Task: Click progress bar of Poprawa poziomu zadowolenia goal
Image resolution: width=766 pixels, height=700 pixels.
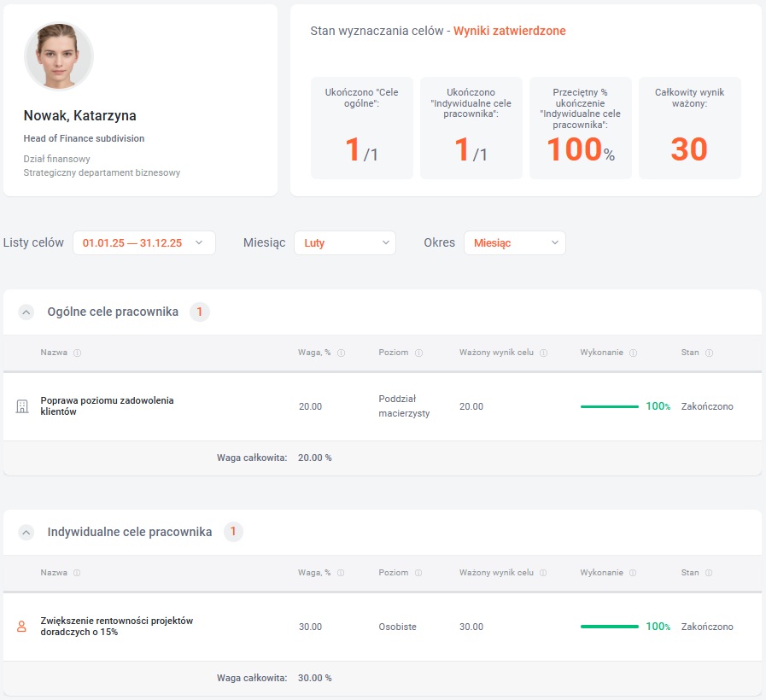Action: coord(610,406)
